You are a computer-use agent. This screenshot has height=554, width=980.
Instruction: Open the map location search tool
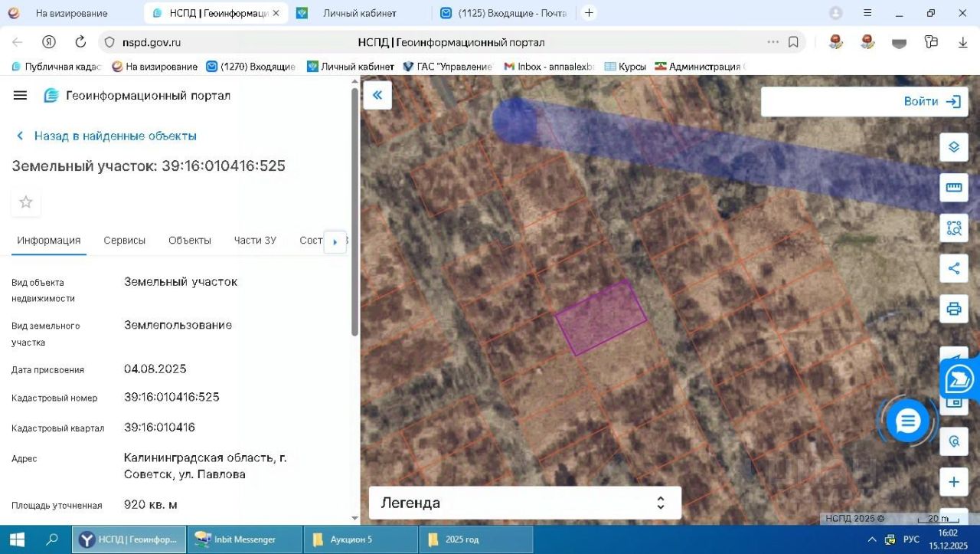(x=954, y=441)
